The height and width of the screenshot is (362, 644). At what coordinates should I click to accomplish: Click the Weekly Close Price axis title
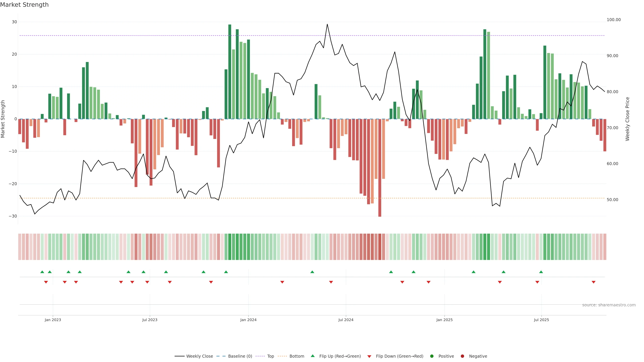click(x=628, y=119)
